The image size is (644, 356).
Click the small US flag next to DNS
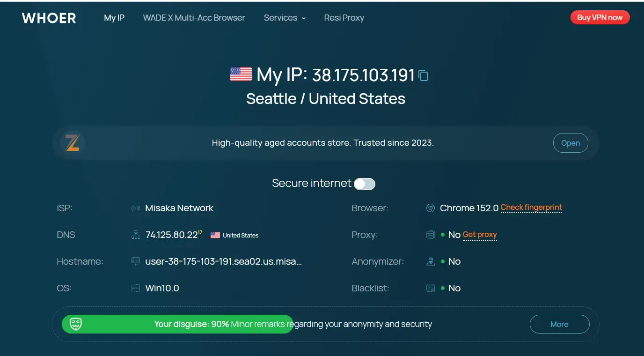point(215,235)
